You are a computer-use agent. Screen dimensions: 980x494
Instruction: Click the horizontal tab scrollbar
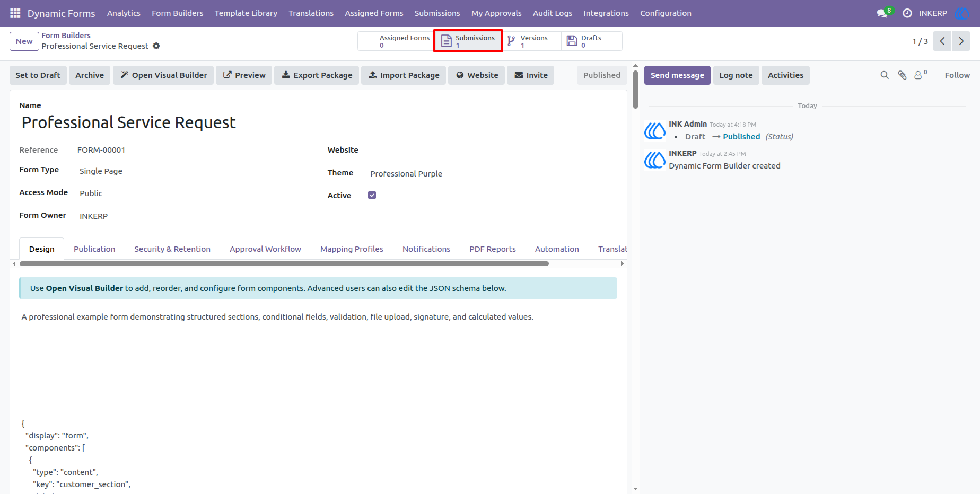pyautogui.click(x=284, y=263)
